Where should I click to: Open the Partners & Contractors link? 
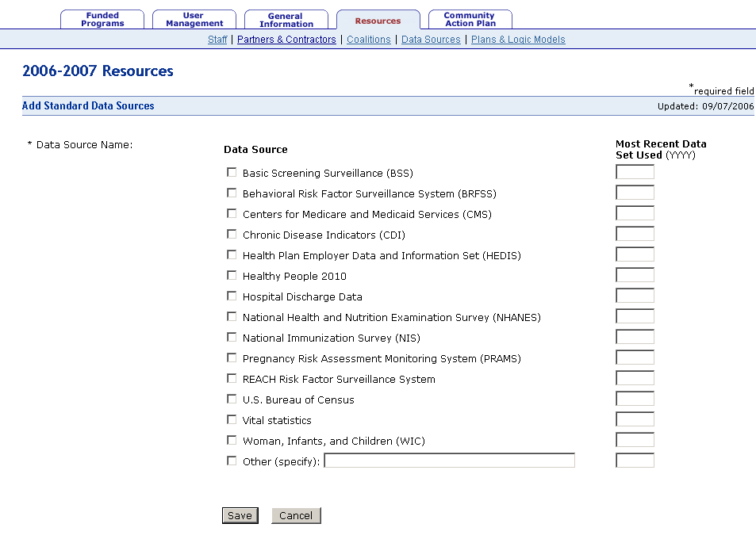[286, 40]
